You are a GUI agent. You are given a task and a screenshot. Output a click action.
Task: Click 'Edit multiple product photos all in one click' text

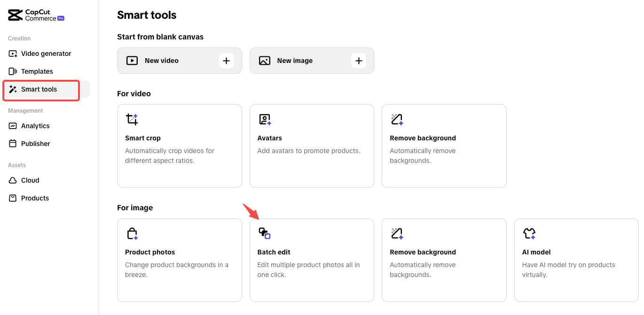coord(309,270)
